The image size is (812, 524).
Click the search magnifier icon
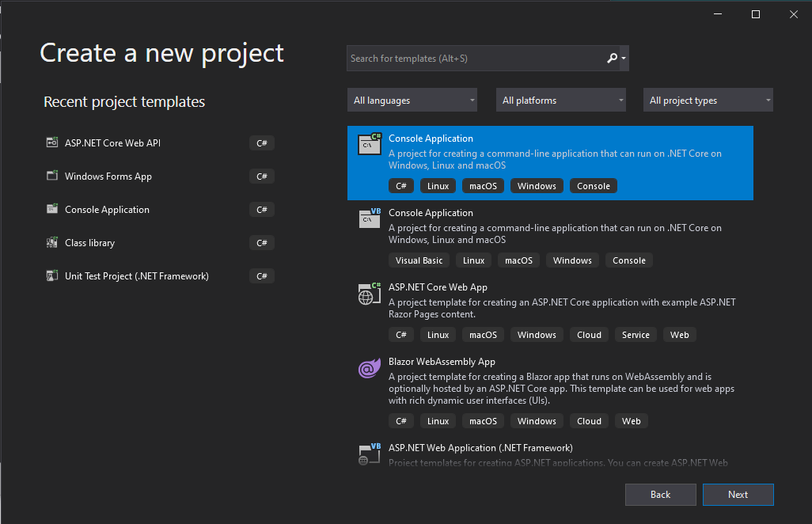click(612, 58)
